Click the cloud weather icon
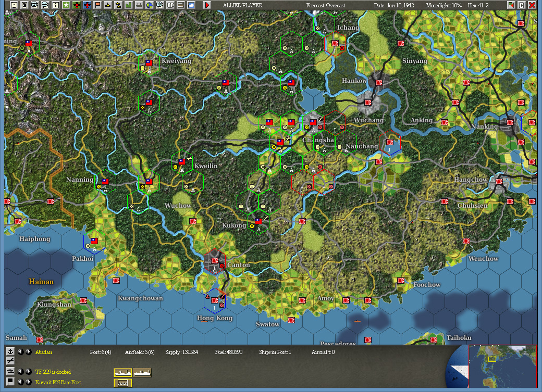This screenshot has width=542, height=392. (x=191, y=5)
